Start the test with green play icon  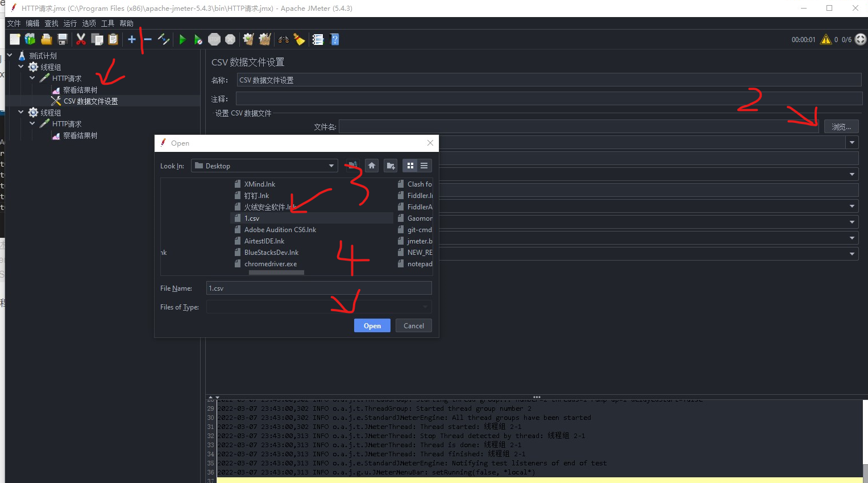click(x=182, y=39)
